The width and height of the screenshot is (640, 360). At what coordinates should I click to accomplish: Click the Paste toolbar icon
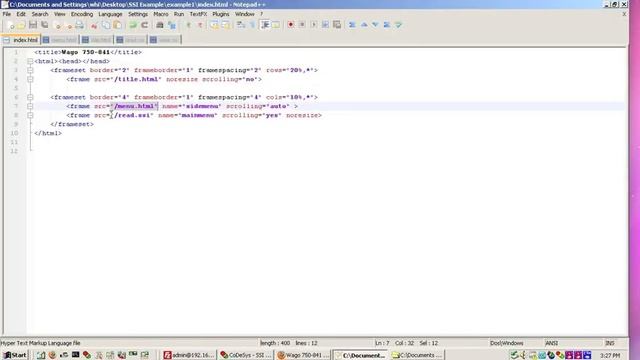pos(118,25)
